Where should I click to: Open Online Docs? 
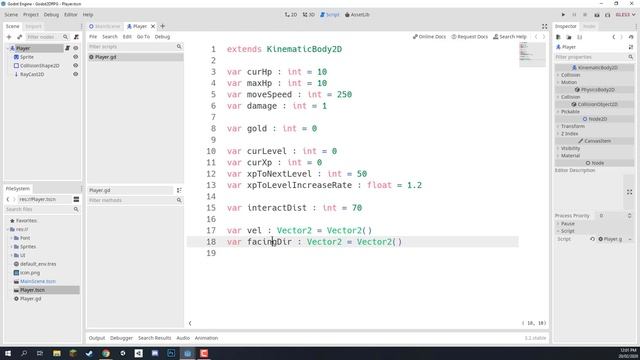[429, 37]
